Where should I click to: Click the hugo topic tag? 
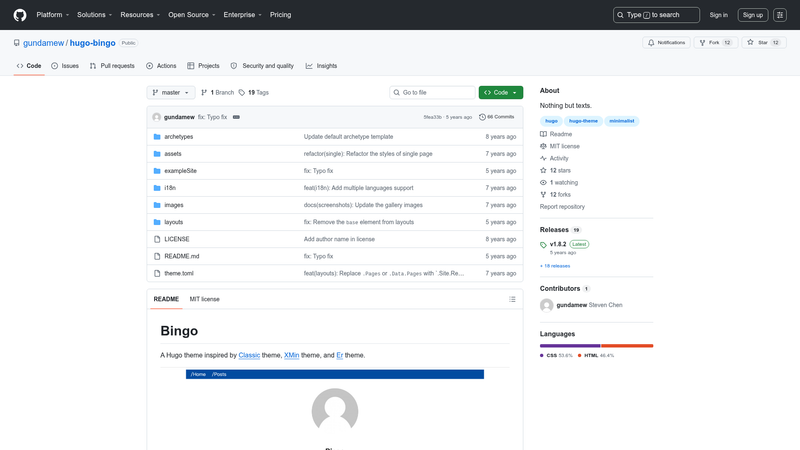pyautogui.click(x=551, y=121)
